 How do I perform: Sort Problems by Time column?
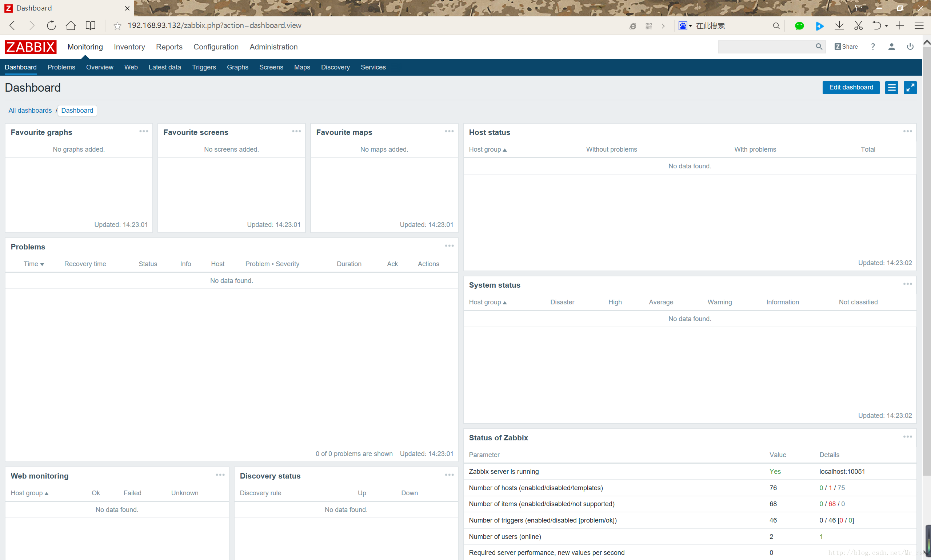point(32,264)
